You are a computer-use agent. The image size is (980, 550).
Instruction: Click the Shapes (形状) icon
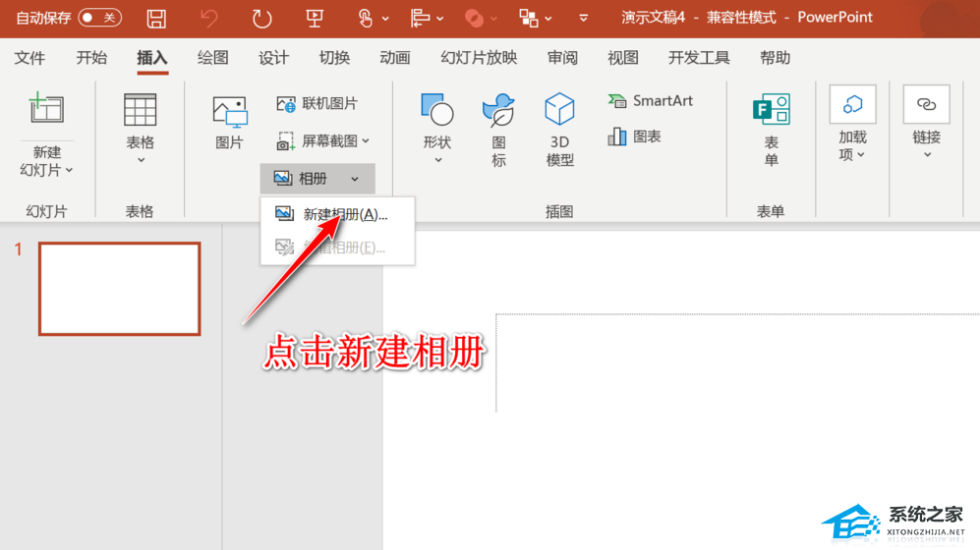436,109
